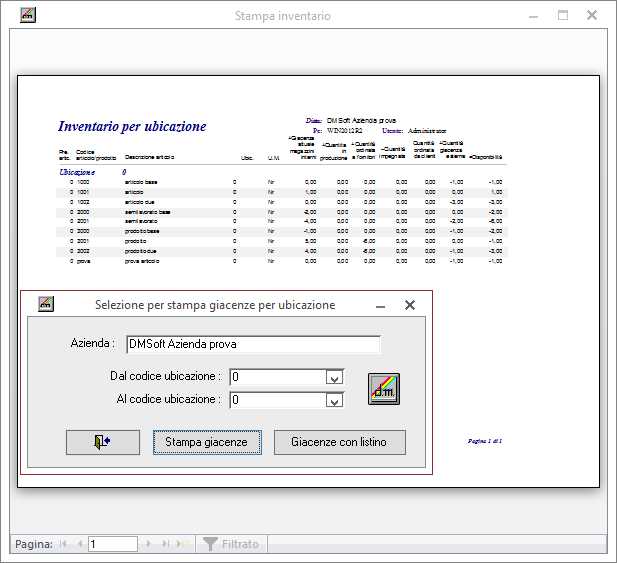Click the rainbow d.m. logo button
Screen dimensions: 617x563
(384, 389)
